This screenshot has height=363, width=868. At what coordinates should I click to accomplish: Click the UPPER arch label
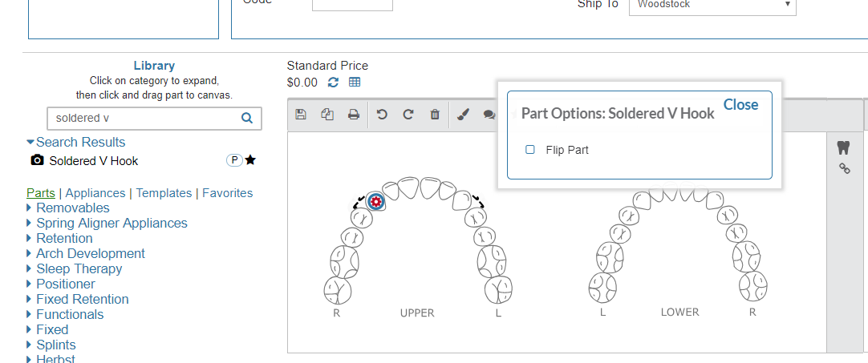point(417,313)
